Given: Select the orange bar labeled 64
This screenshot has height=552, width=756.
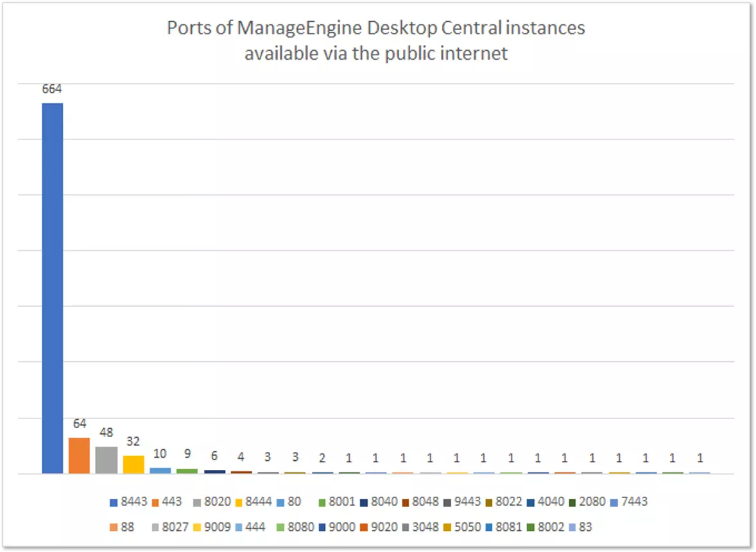Looking at the screenshot, I should [x=79, y=456].
